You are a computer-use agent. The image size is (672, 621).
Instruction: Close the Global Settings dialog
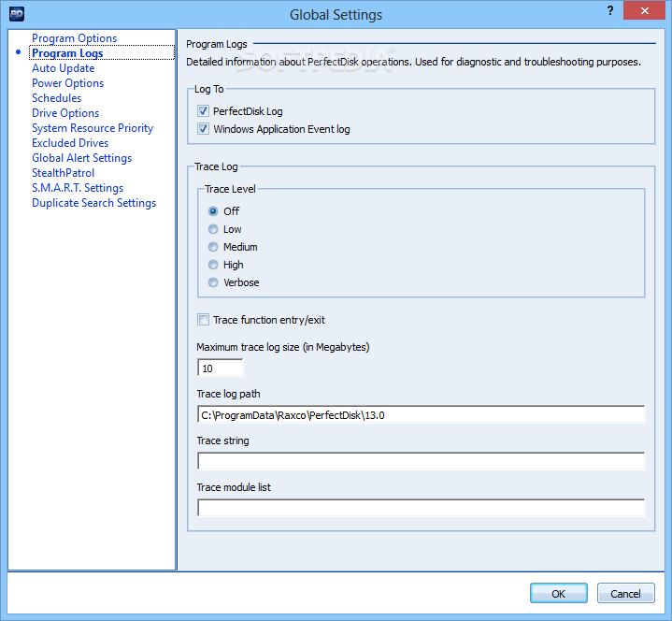(644, 10)
